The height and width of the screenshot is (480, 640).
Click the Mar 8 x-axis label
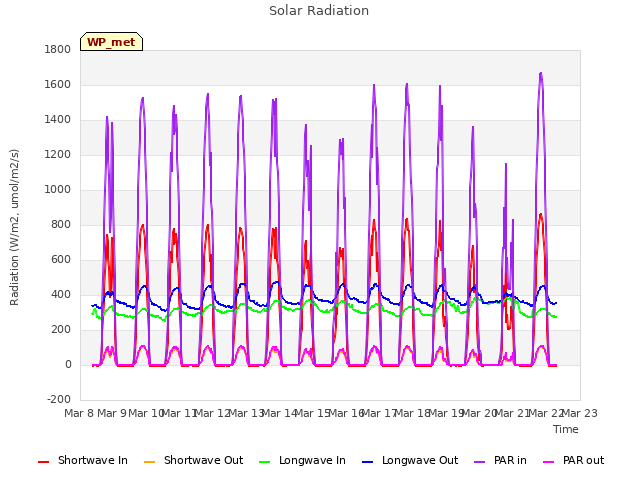[x=79, y=413]
